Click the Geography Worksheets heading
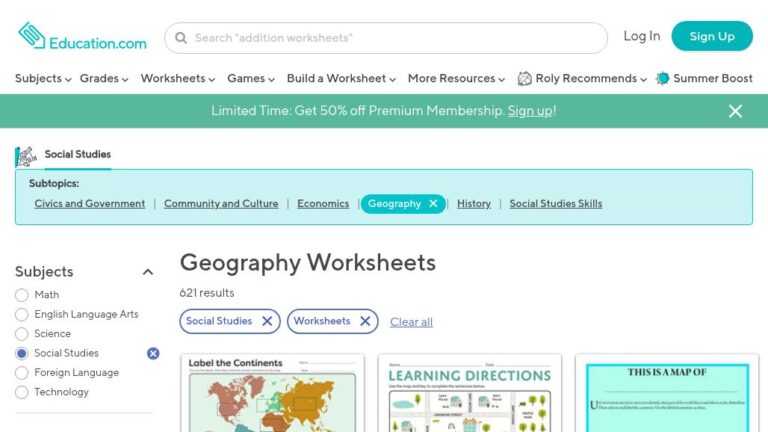Viewport: 768px width, 432px height. click(308, 263)
